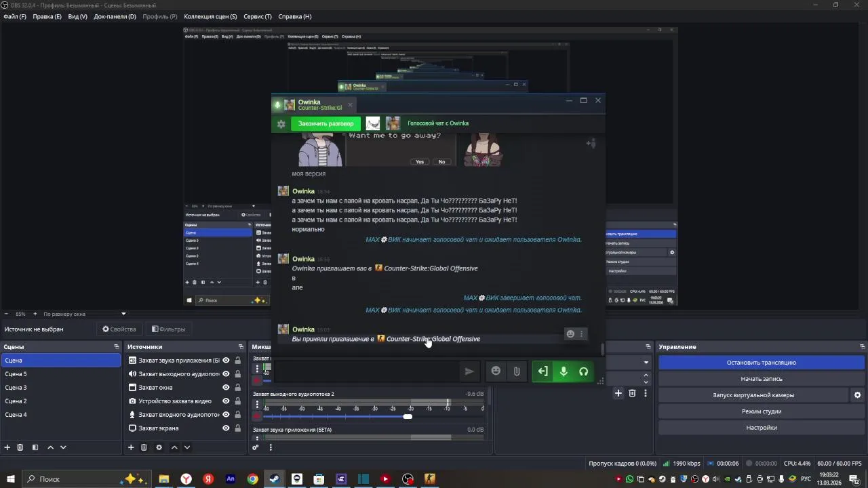Open transition type dropdown arrow
The image size is (868, 488).
click(x=646, y=363)
